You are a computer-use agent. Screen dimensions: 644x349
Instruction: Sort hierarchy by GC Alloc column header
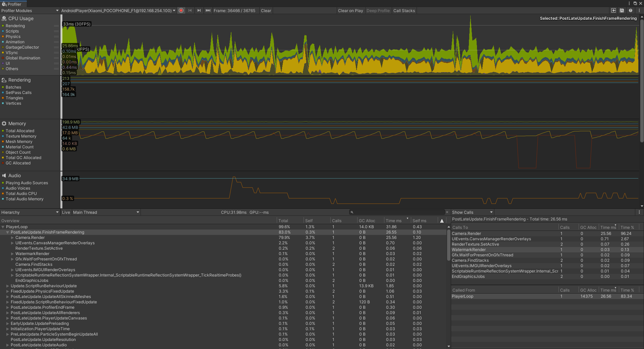pos(370,221)
